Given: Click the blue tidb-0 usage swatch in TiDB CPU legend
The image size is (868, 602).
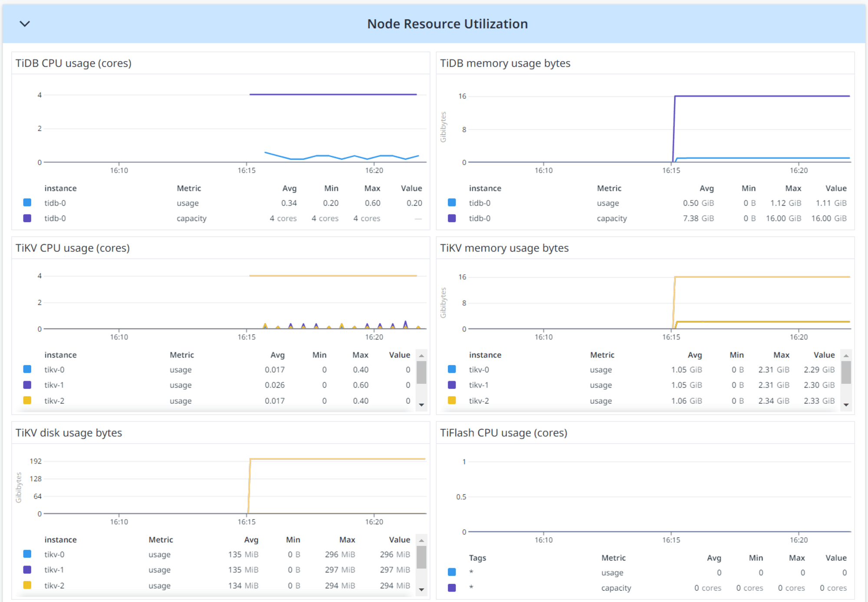Looking at the screenshot, I should coord(27,203).
